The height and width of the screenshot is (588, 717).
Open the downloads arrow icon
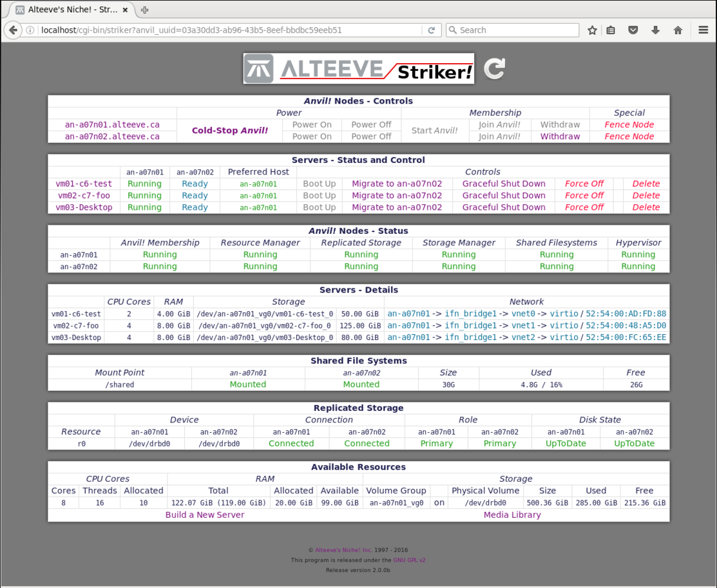[656, 30]
